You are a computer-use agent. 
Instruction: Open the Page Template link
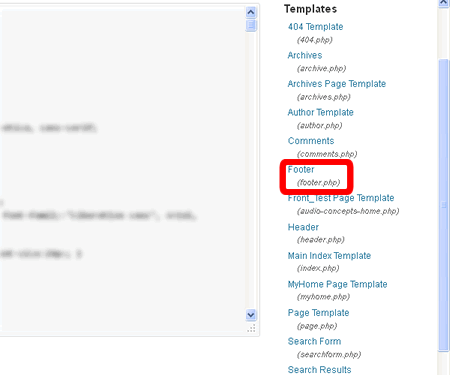pos(318,313)
